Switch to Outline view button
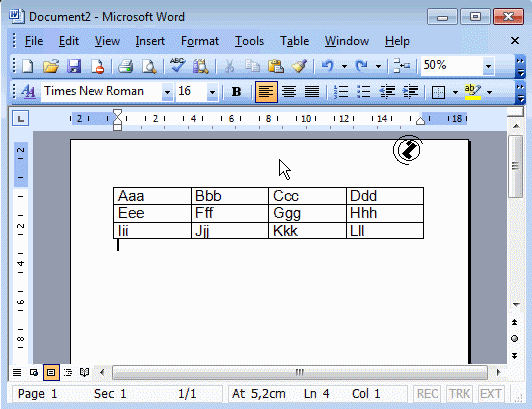 pos(68,372)
